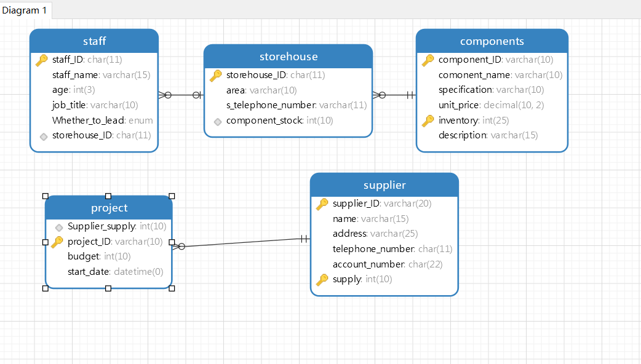Select the project_ID field
641x364 pixels.
pyautogui.click(x=115, y=242)
